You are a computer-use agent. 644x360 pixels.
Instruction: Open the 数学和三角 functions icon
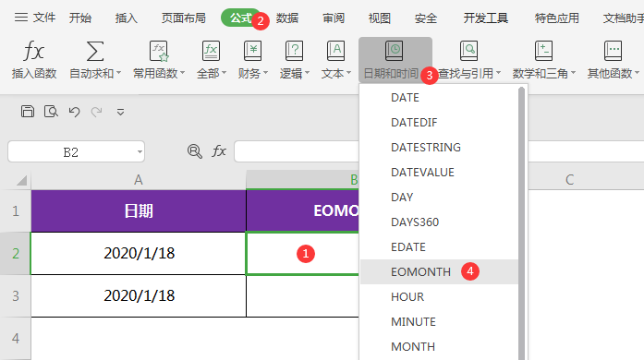click(x=543, y=51)
